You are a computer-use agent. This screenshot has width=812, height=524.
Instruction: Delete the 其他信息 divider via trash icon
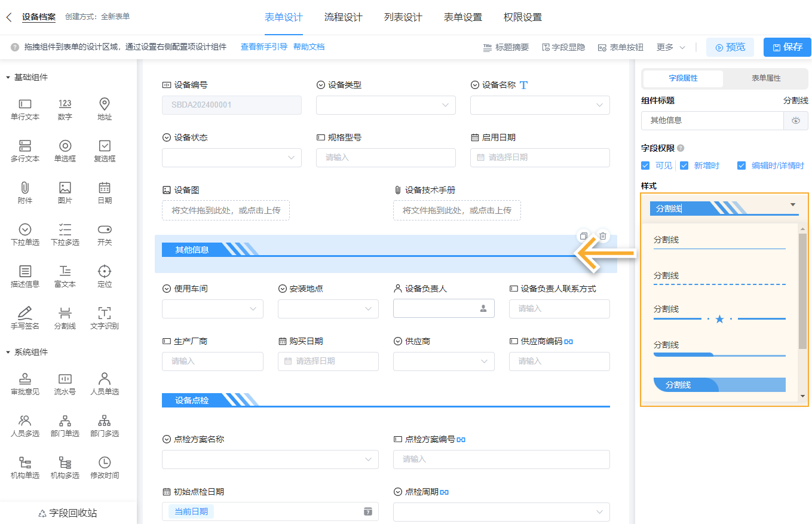(x=603, y=236)
